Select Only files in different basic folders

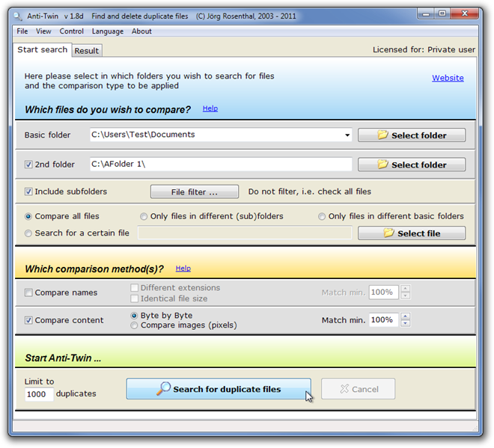(322, 216)
